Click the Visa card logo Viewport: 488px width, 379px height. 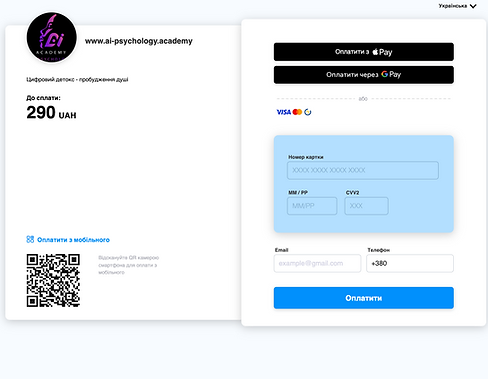click(284, 112)
